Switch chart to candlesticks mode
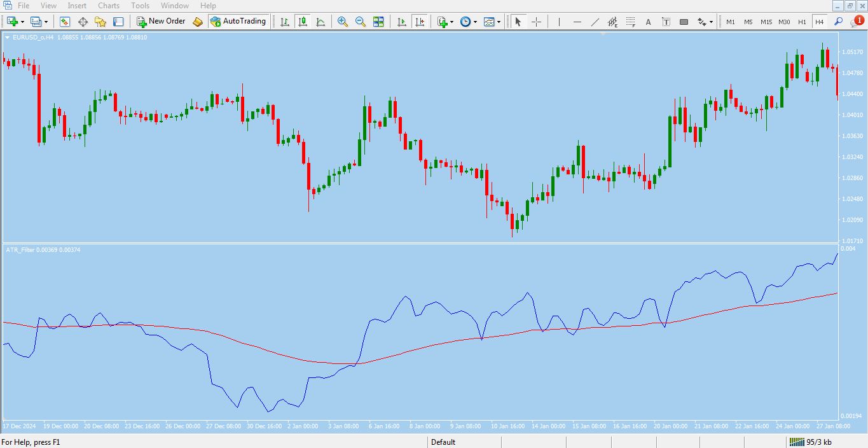 click(x=303, y=22)
